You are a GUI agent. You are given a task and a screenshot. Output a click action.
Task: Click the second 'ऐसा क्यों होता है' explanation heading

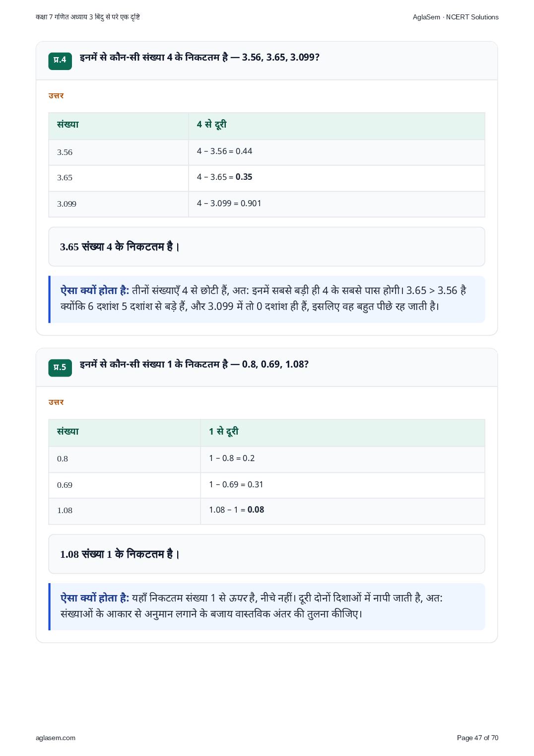95,598
